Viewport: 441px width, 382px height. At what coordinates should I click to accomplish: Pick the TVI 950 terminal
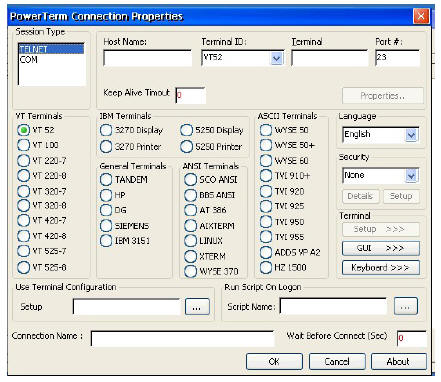266,222
